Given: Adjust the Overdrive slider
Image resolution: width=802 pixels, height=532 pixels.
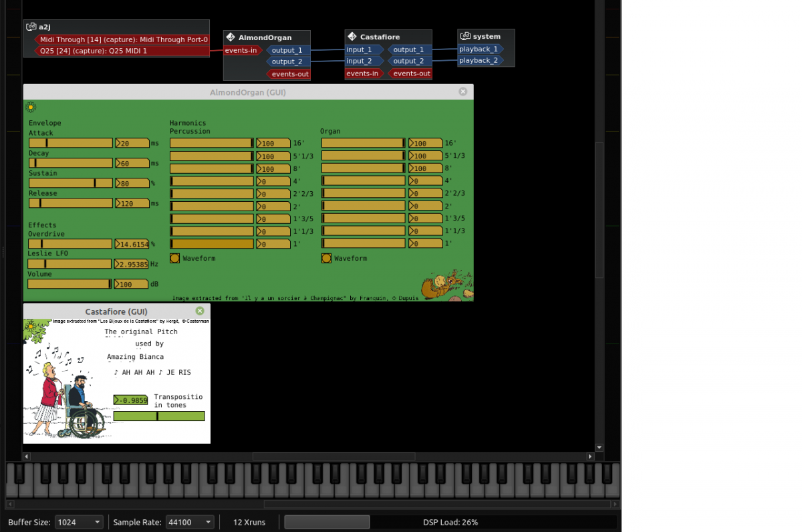Looking at the screenshot, I should point(70,244).
